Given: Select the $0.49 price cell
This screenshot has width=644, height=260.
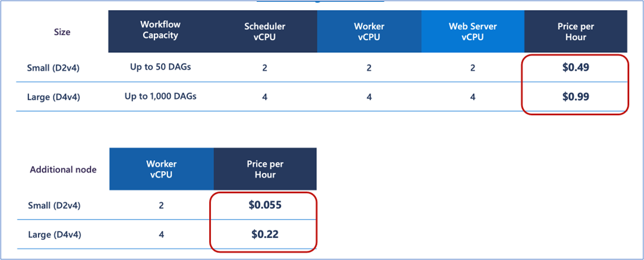Looking at the screenshot, I should coord(576,68).
